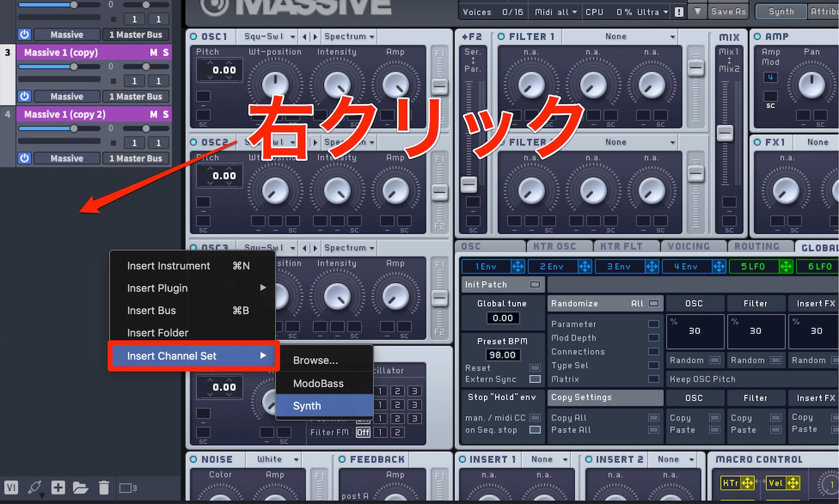Delete channel using the trash icon
This screenshot has width=839, height=504.
[x=104, y=488]
